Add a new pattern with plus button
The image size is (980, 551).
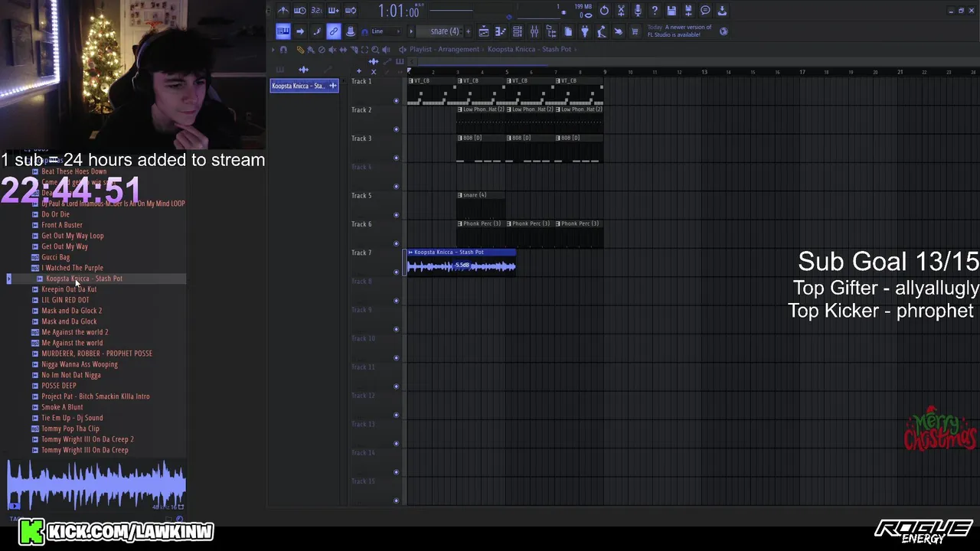pos(468,31)
